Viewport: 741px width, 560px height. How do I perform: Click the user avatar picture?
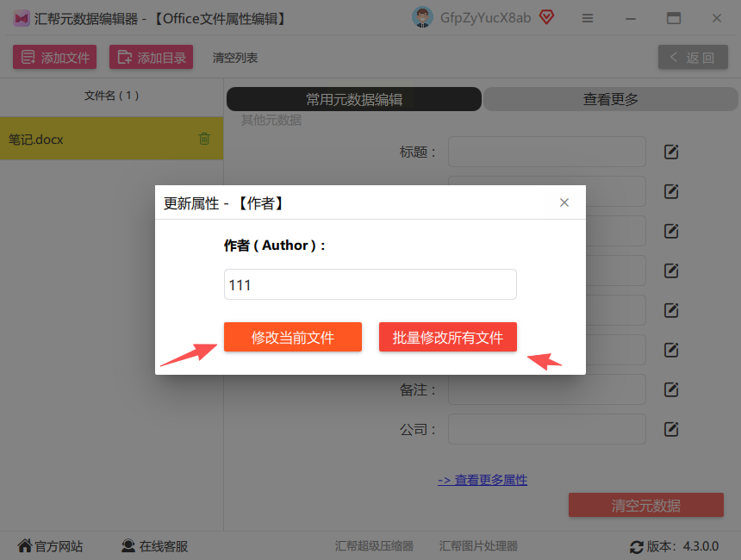point(422,17)
